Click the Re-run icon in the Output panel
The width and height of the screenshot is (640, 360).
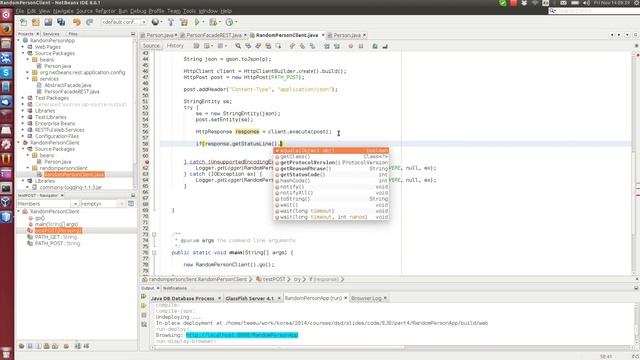(x=144, y=296)
